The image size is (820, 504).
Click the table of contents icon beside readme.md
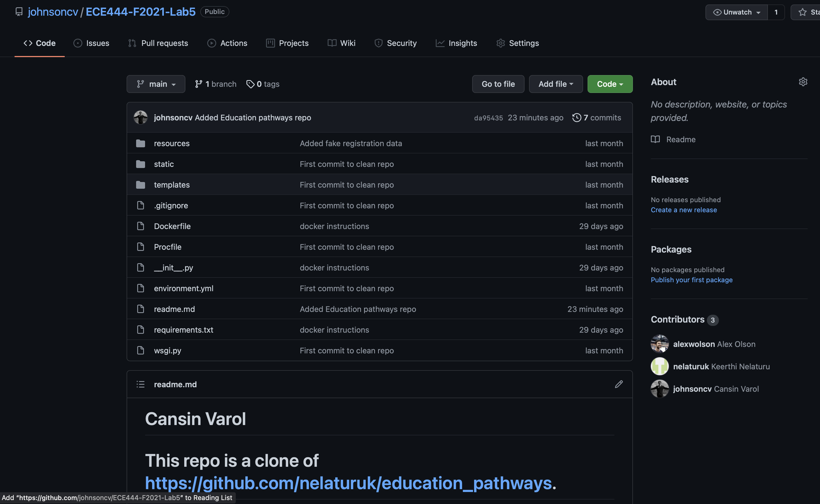coord(140,384)
